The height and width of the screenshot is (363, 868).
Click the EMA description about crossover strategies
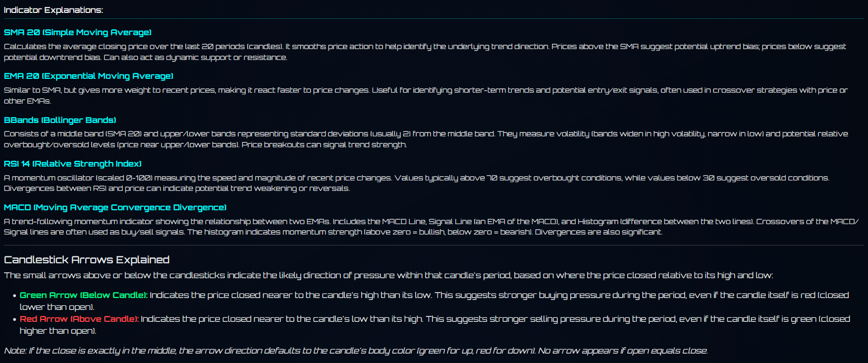[426, 95]
